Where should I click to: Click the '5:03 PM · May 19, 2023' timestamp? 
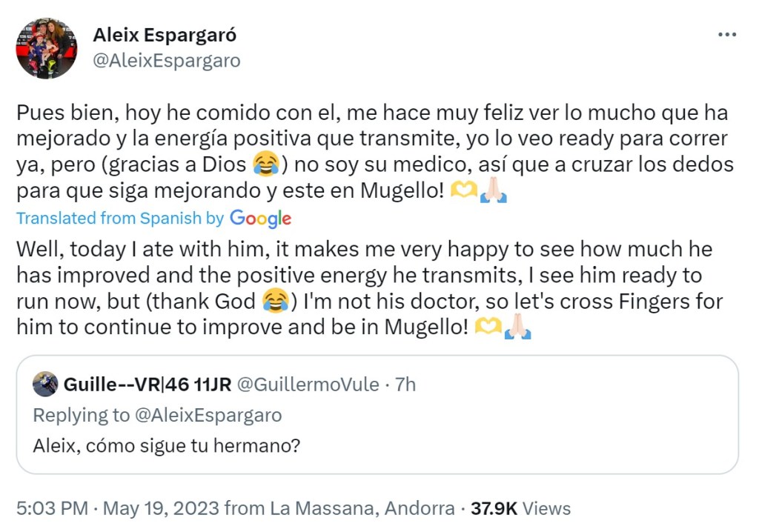tap(118, 508)
